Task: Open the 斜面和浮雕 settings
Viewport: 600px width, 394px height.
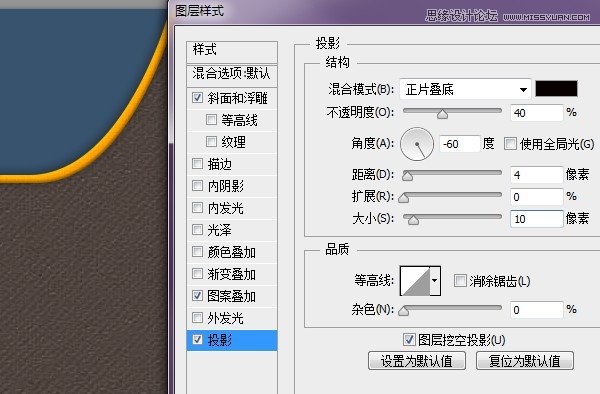Action: 237,98
